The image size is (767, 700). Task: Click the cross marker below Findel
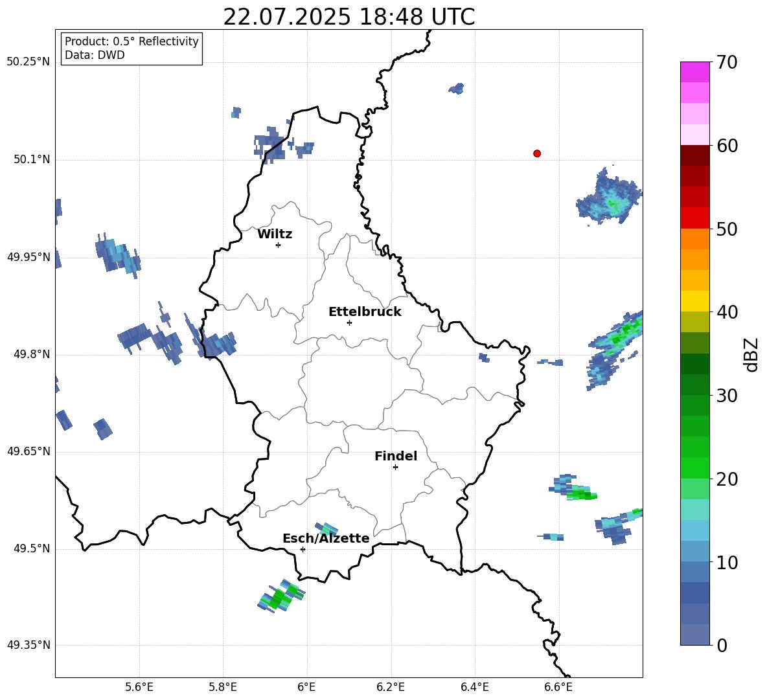(395, 468)
